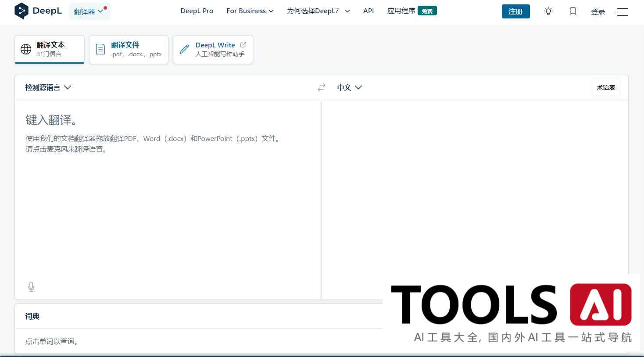Open the hamburger menu
The image size is (644, 357).
(623, 12)
